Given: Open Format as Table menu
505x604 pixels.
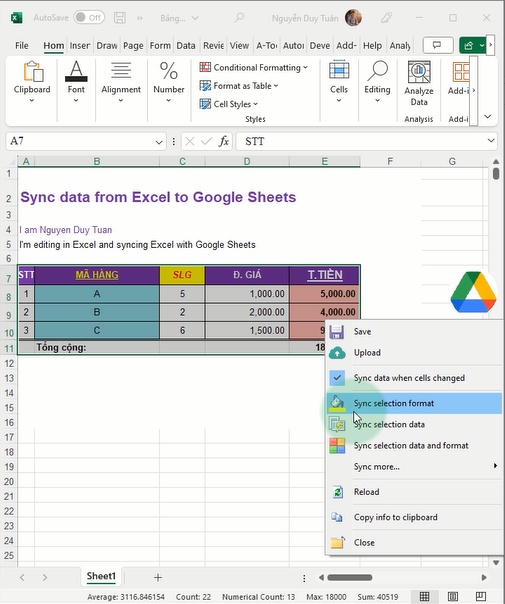Looking at the screenshot, I should (x=239, y=86).
